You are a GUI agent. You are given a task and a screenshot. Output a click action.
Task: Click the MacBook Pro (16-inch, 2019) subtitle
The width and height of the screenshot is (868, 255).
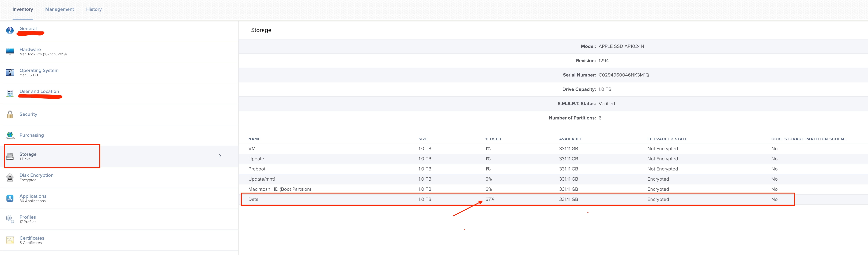43,54
